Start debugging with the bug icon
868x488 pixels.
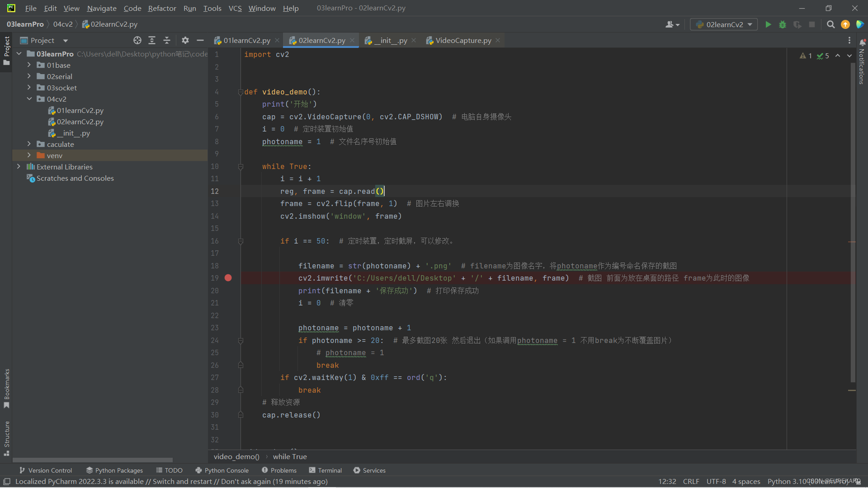coord(783,24)
